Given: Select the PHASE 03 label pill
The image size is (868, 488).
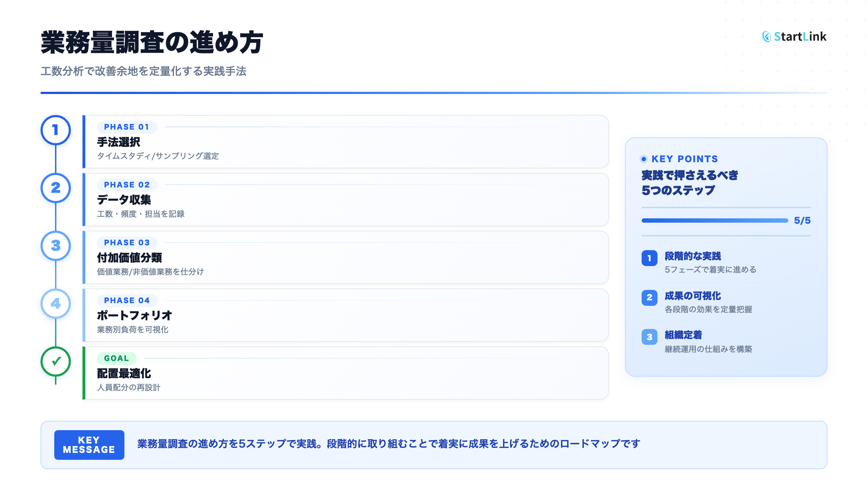Looking at the screenshot, I should (x=127, y=243).
